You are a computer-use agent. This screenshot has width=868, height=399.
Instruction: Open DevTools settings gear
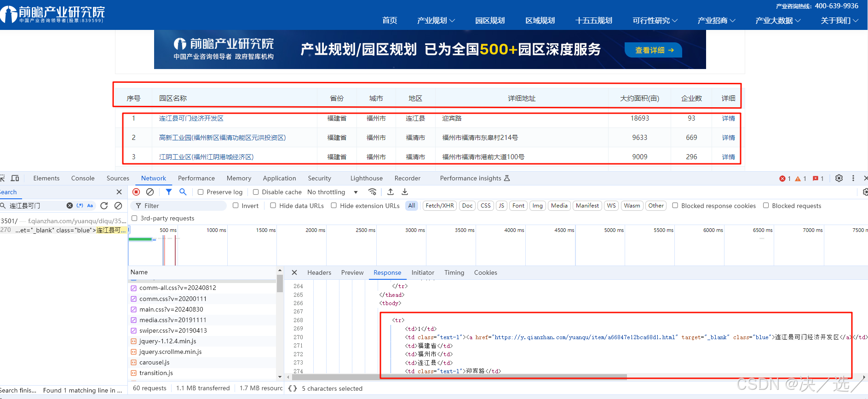(x=839, y=178)
